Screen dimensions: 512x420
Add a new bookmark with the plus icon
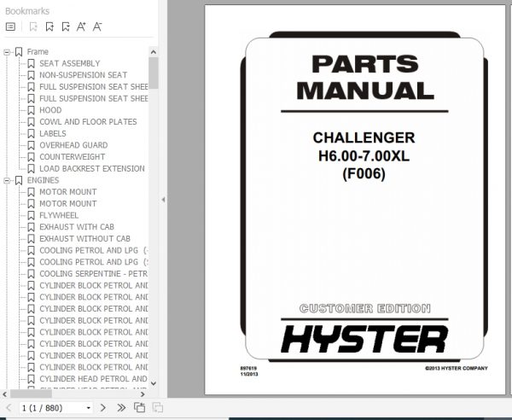(49, 26)
